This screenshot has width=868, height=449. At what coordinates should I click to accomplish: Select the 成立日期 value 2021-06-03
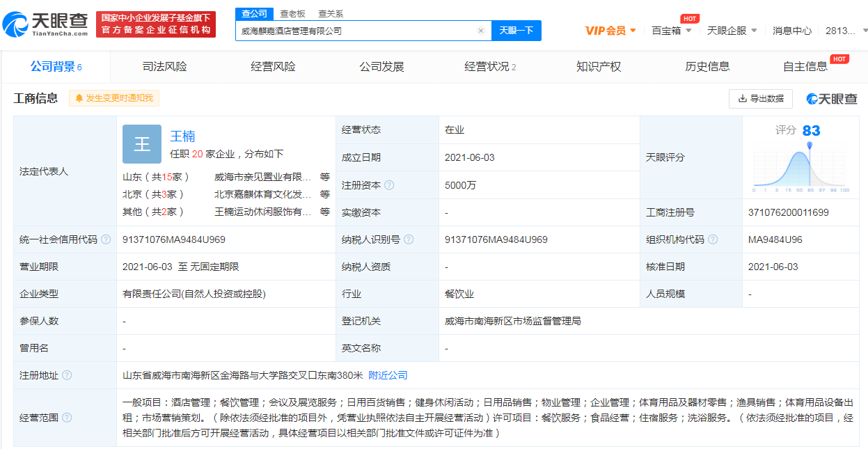[x=470, y=157]
